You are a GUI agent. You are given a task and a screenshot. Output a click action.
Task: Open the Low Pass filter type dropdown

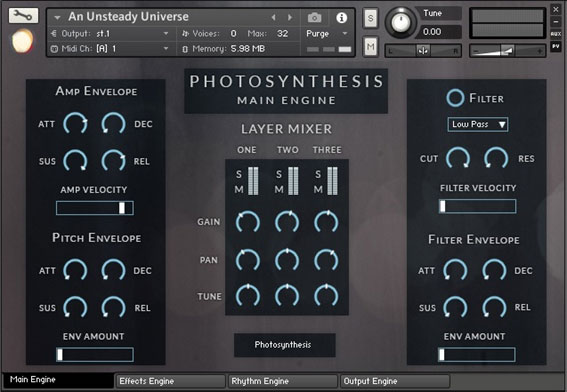478,124
